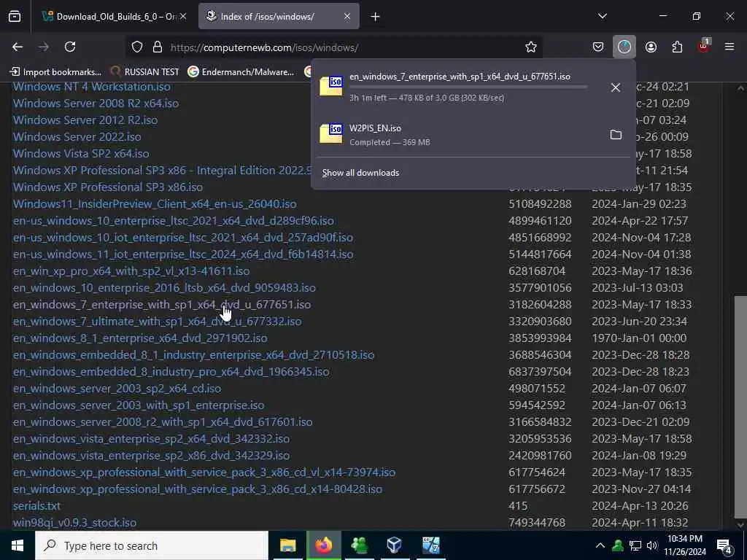Open notification center with 4 alerts
This screenshot has width=747, height=560.
point(724,546)
